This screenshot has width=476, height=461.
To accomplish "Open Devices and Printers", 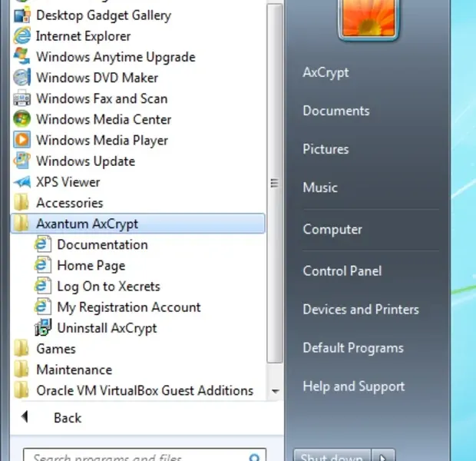I will pyautogui.click(x=361, y=310).
